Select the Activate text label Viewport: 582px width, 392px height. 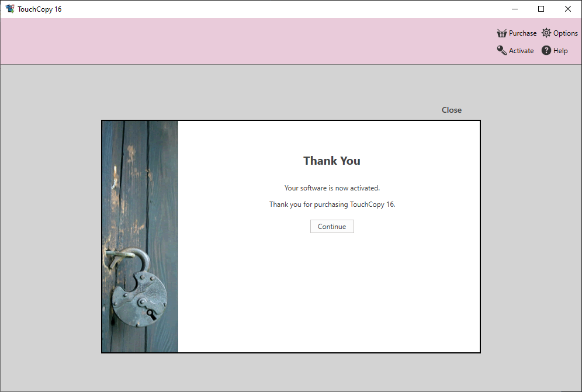pos(521,51)
